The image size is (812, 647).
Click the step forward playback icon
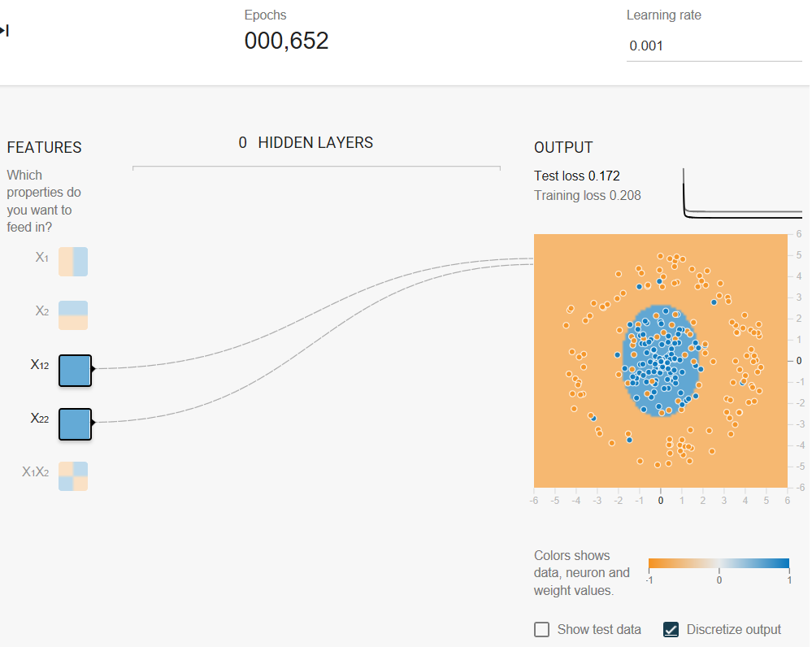5,31
